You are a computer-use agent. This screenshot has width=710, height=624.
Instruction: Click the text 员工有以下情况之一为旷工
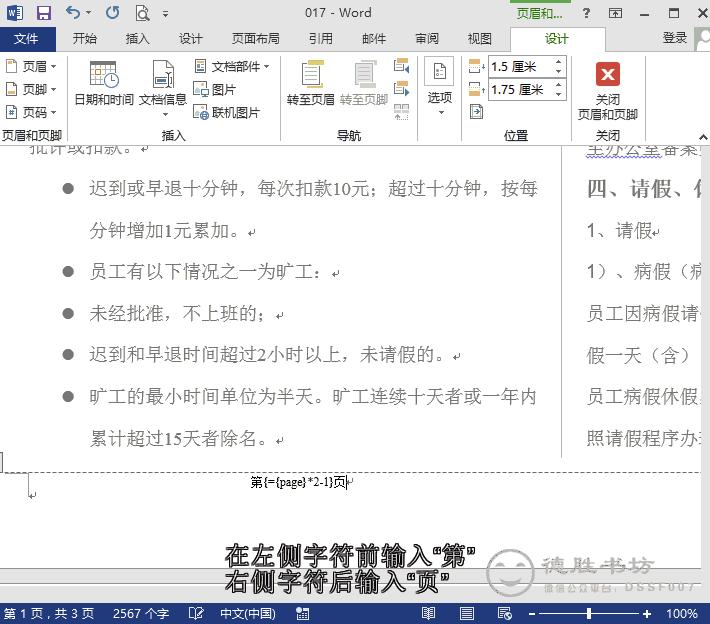pos(201,272)
